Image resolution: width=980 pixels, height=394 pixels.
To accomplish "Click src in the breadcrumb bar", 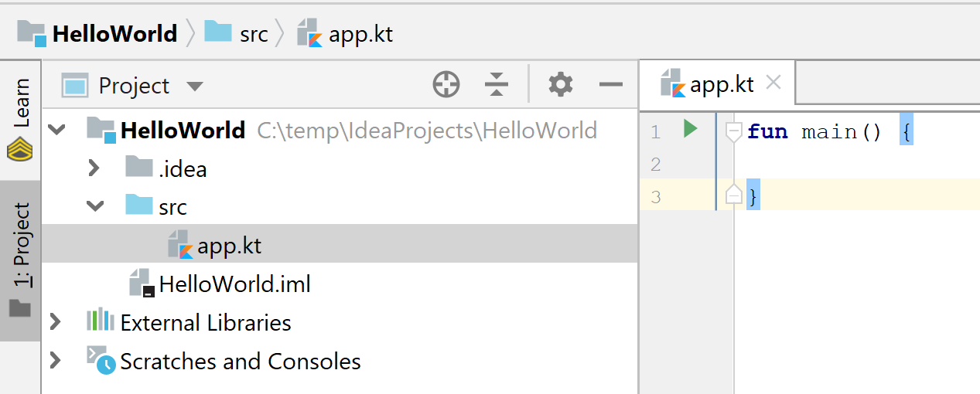I will (x=253, y=34).
